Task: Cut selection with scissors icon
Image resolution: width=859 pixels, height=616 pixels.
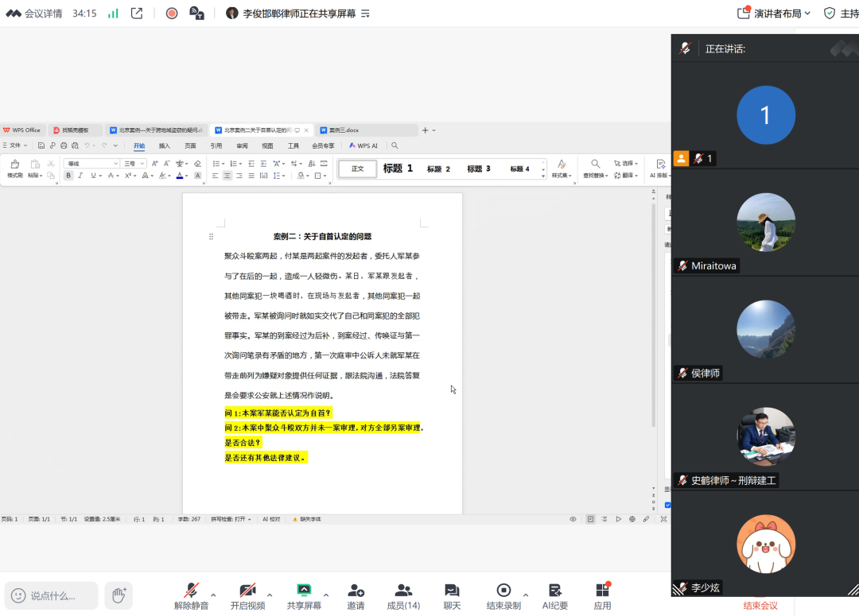Action: click(50, 164)
